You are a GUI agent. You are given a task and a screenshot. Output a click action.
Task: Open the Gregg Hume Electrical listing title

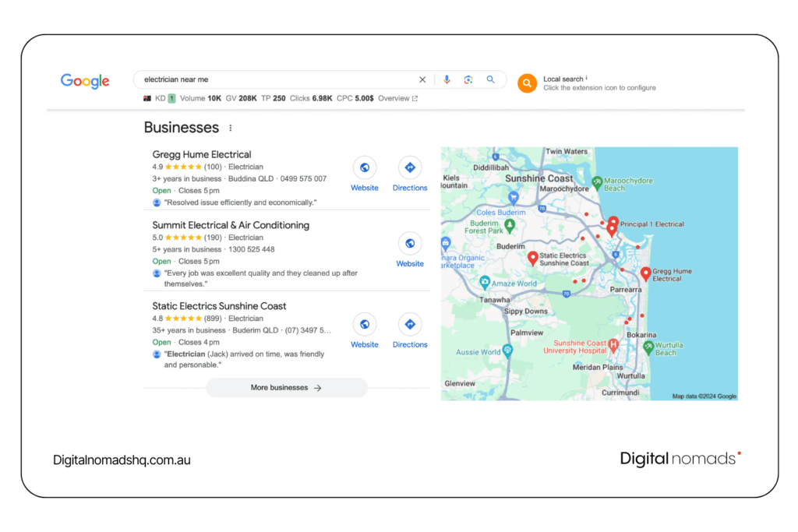click(202, 154)
